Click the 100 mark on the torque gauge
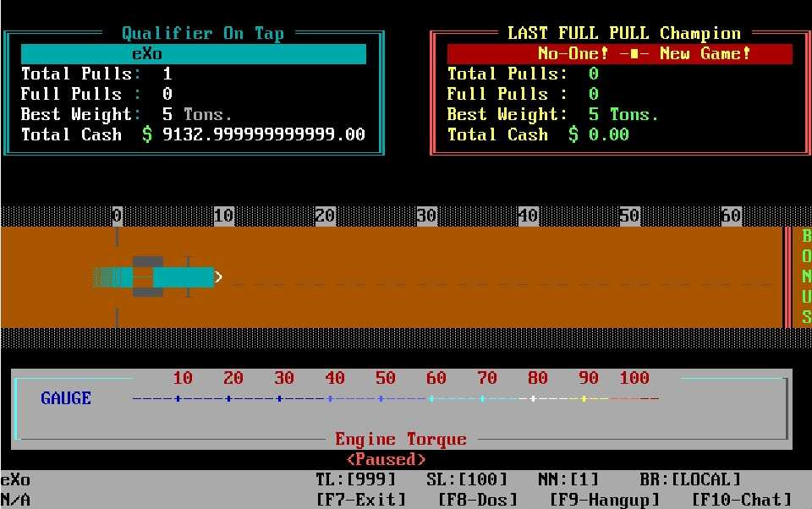Screen dimensions: 812x509 pyautogui.click(x=634, y=379)
